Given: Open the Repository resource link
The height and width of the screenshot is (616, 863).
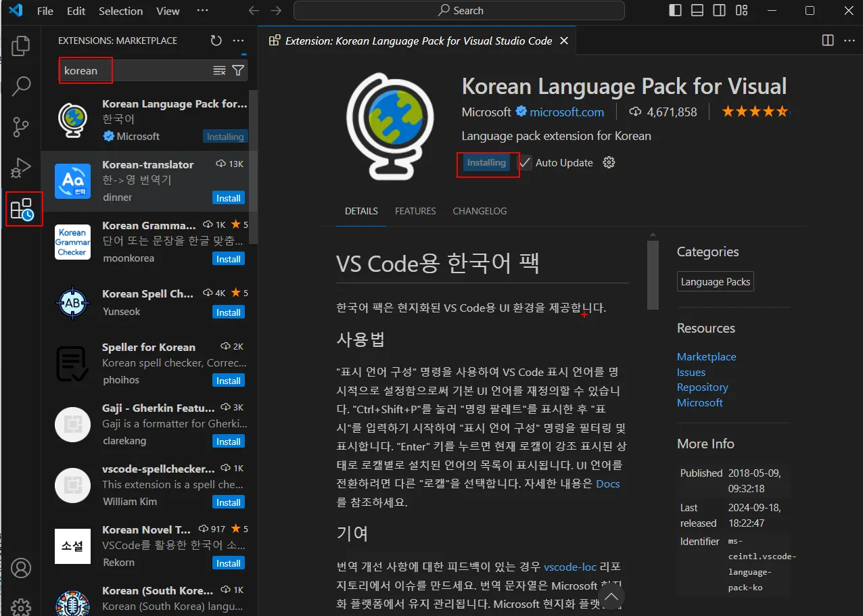Looking at the screenshot, I should (x=703, y=387).
